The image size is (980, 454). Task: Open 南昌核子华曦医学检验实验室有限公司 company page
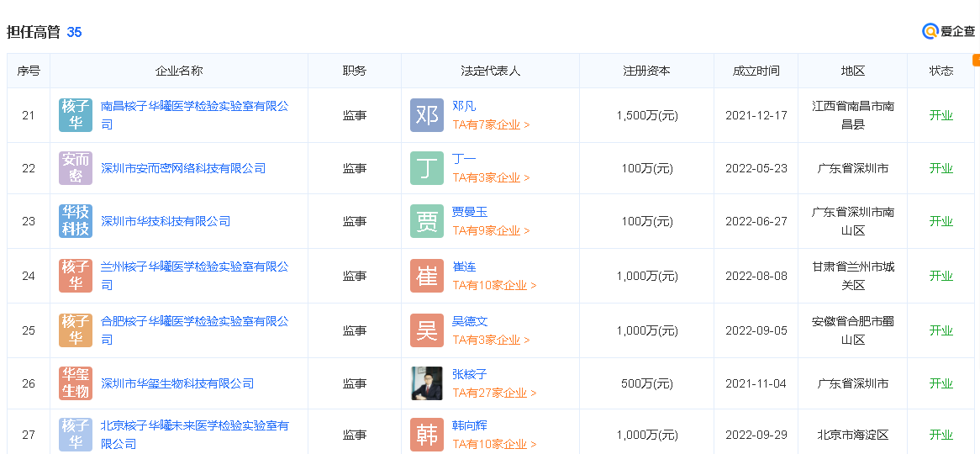(194, 115)
